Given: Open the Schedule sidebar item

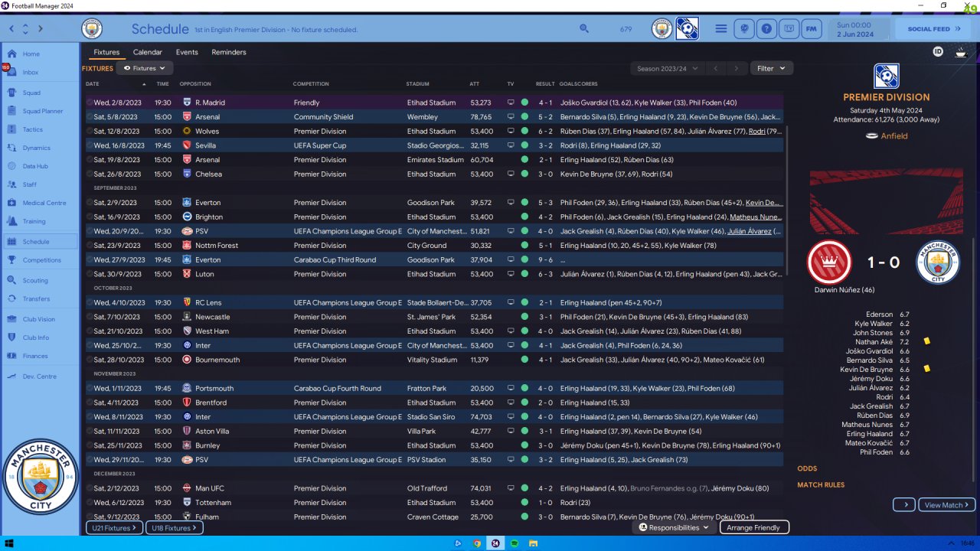Looking at the screenshot, I should pyautogui.click(x=40, y=242).
